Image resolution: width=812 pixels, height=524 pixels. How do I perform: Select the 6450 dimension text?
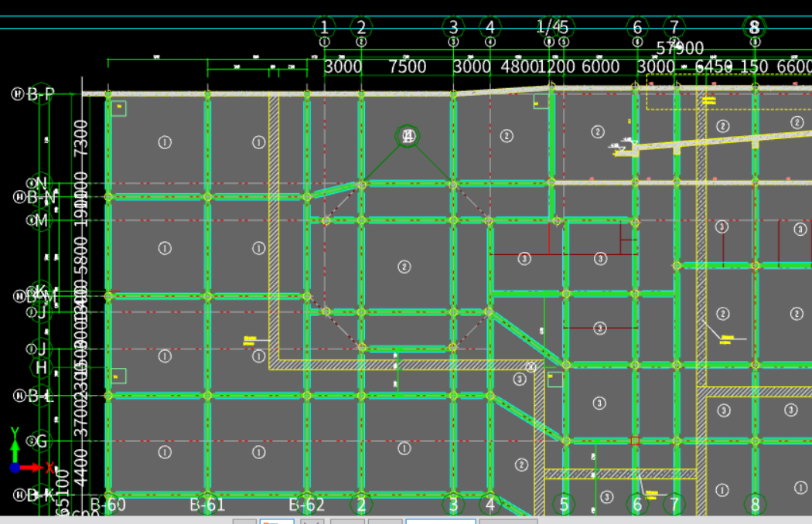714,66
